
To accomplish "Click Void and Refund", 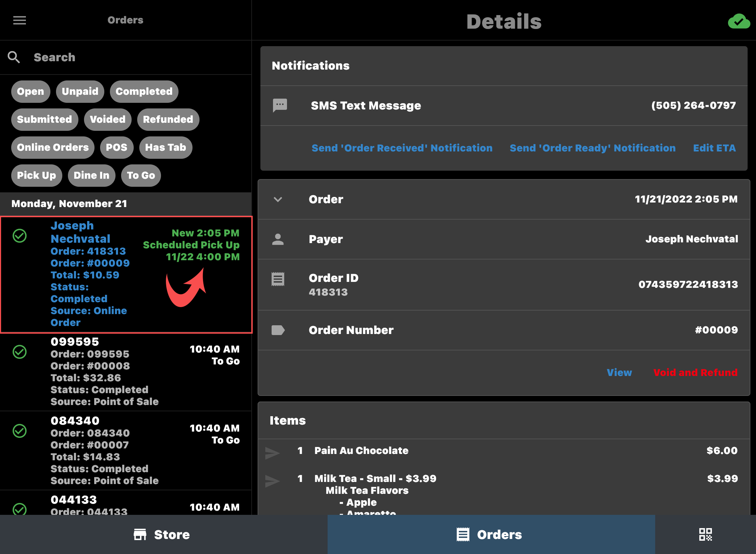I will click(695, 372).
